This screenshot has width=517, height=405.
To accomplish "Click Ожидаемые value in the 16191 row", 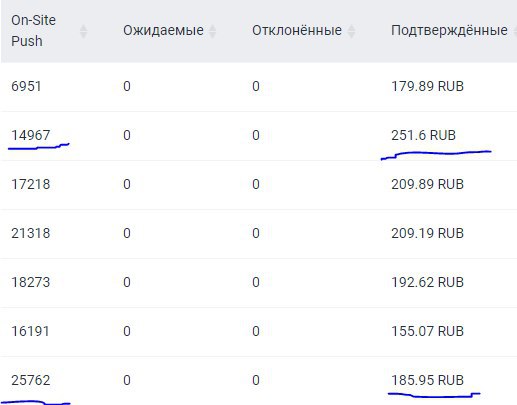I will 127,331.
